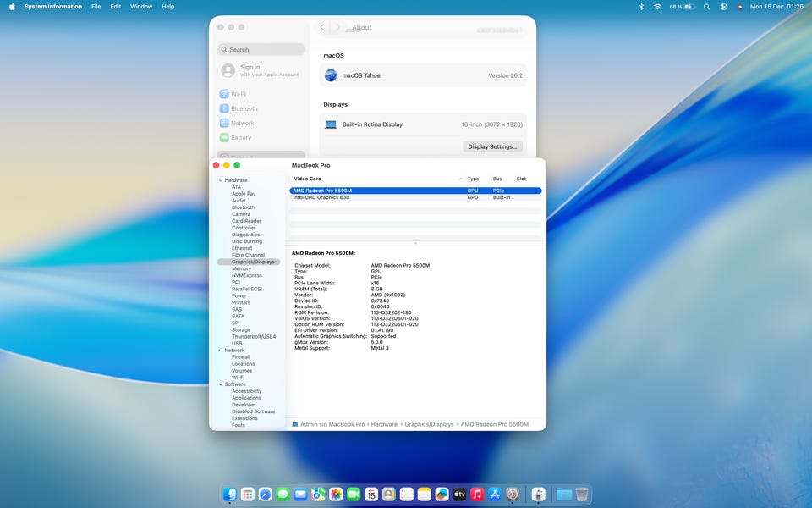This screenshot has height=508, width=812.
Task: Open the Music app in Dock
Action: click(x=477, y=494)
